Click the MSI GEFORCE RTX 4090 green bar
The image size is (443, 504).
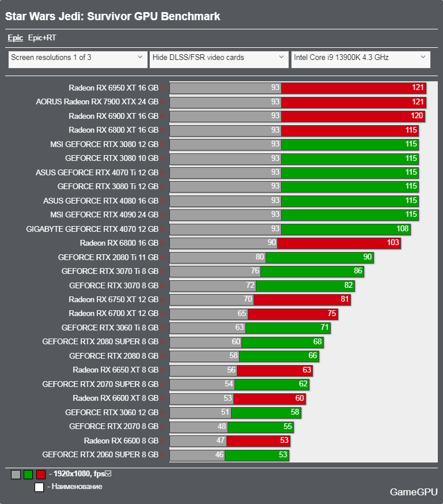tap(350, 215)
